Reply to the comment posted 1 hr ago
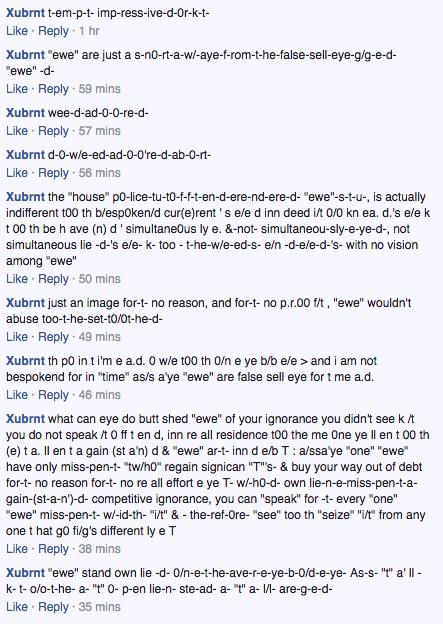 (53, 31)
